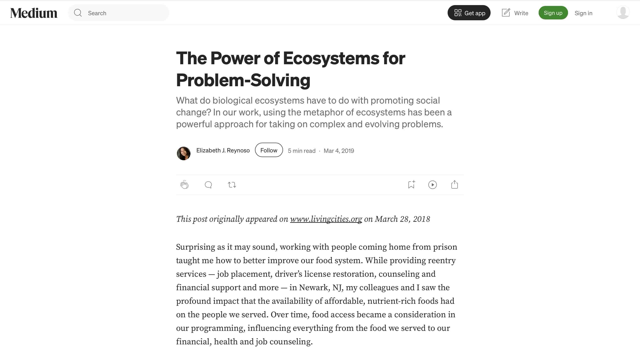640x364 pixels.
Task: Open the share icon for the story
Action: point(455,185)
